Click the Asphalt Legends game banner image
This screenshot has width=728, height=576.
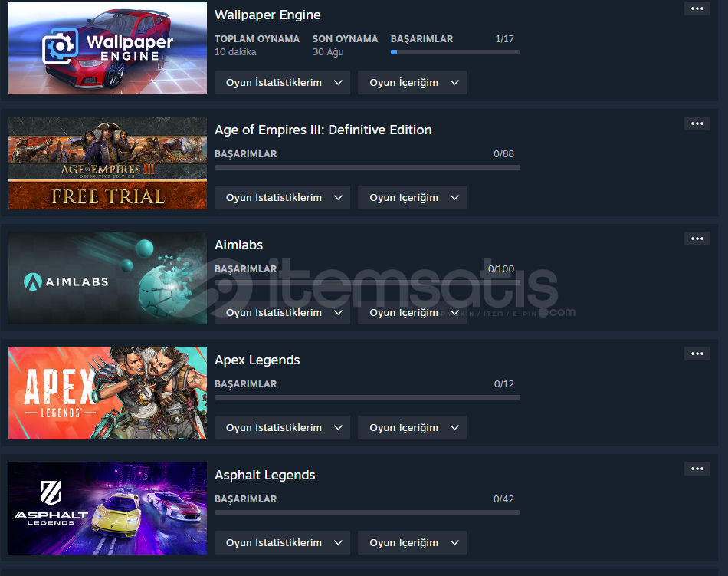coord(108,509)
